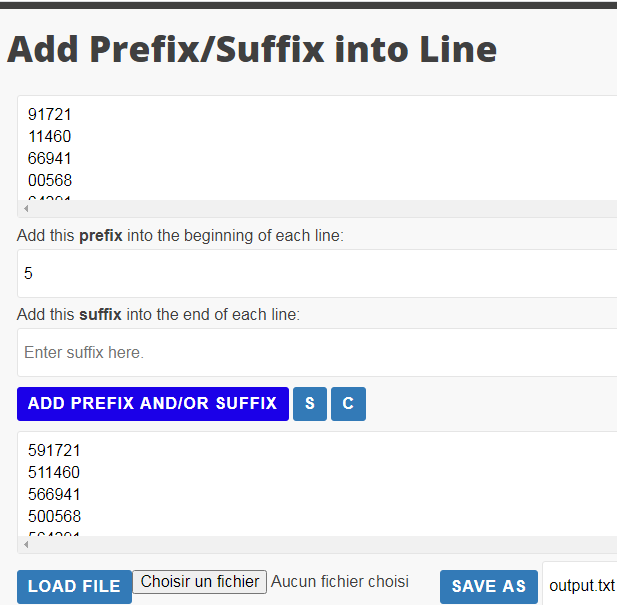Click left scroll arrow of input text area
Screen dimensions: 617x605
pyautogui.click(x=25, y=209)
